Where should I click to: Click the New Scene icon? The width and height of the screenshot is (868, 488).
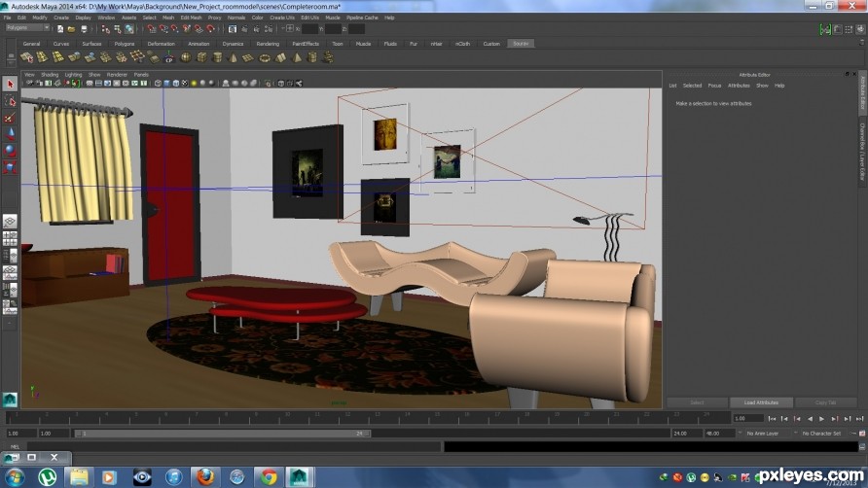59,29
